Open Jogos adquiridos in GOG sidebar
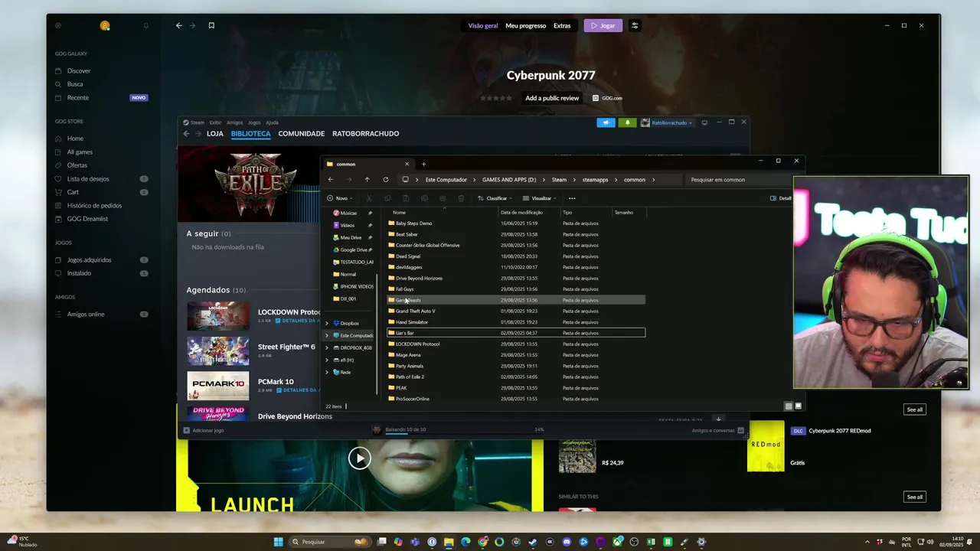980x551 pixels. click(x=89, y=259)
